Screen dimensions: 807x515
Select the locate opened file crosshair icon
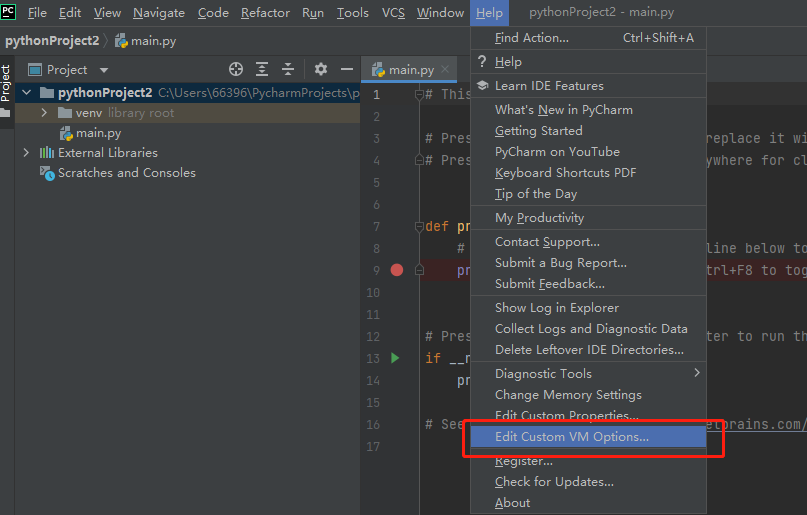[x=236, y=69]
